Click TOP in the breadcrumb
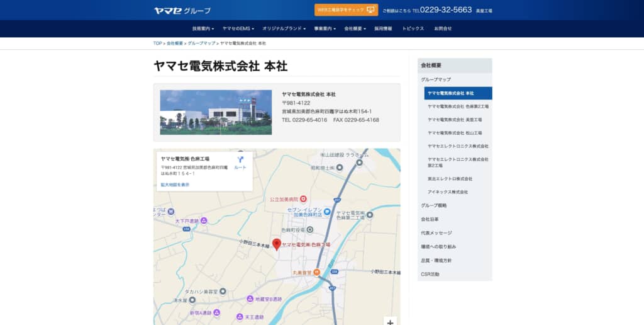The height and width of the screenshot is (325, 644). click(157, 43)
